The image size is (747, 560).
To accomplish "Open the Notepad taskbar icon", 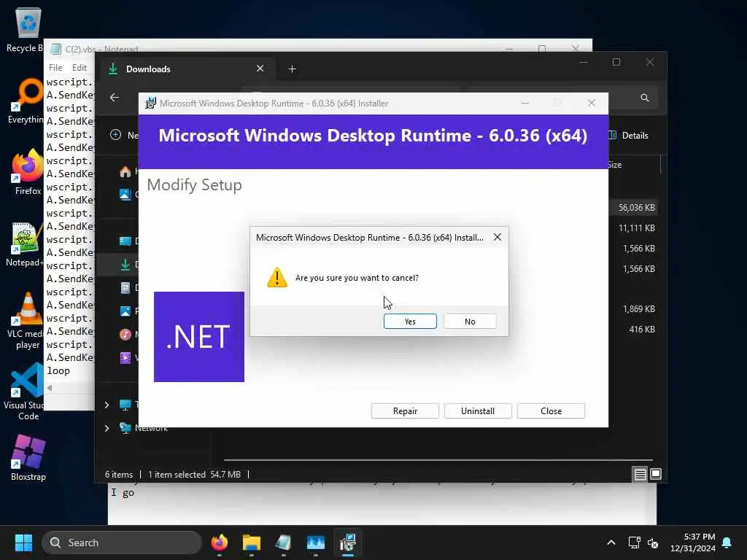I will [x=284, y=542].
